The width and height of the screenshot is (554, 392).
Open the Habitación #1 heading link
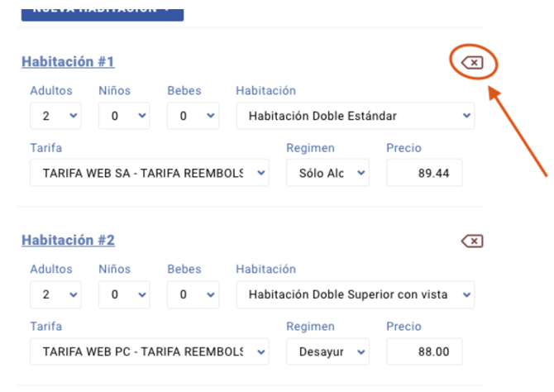point(68,61)
